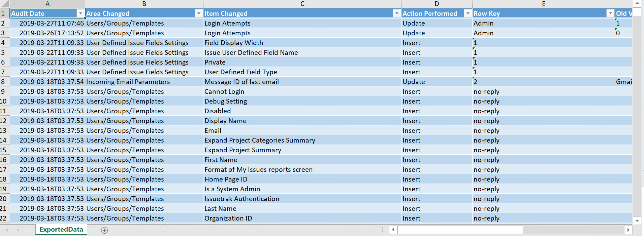Viewport: 644px width, 236px height.
Task: Select column C header
Action: tap(302, 4)
